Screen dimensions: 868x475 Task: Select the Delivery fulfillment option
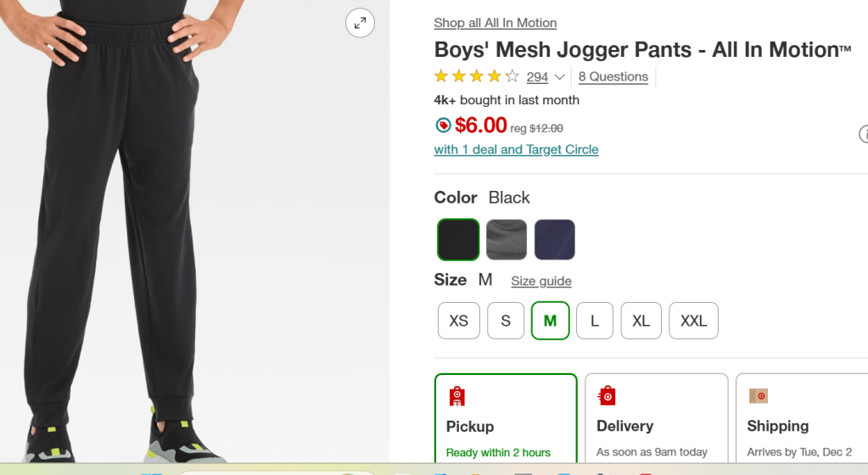[656, 424]
